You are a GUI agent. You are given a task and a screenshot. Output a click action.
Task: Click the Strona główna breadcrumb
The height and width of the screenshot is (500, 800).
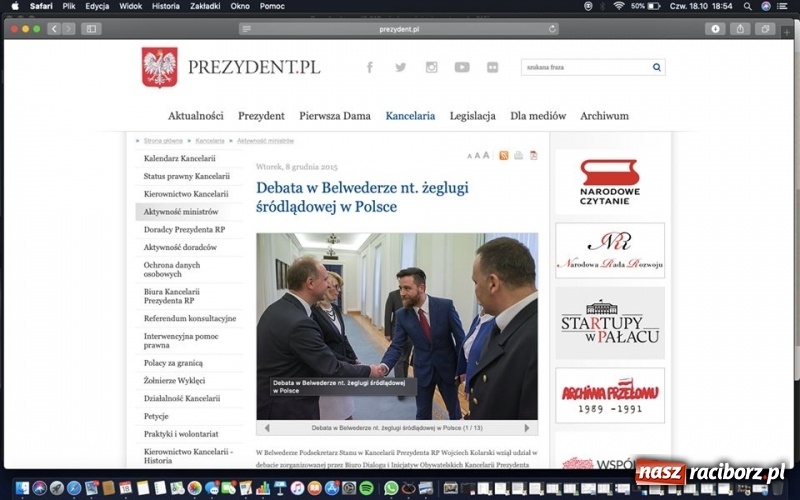point(163,141)
